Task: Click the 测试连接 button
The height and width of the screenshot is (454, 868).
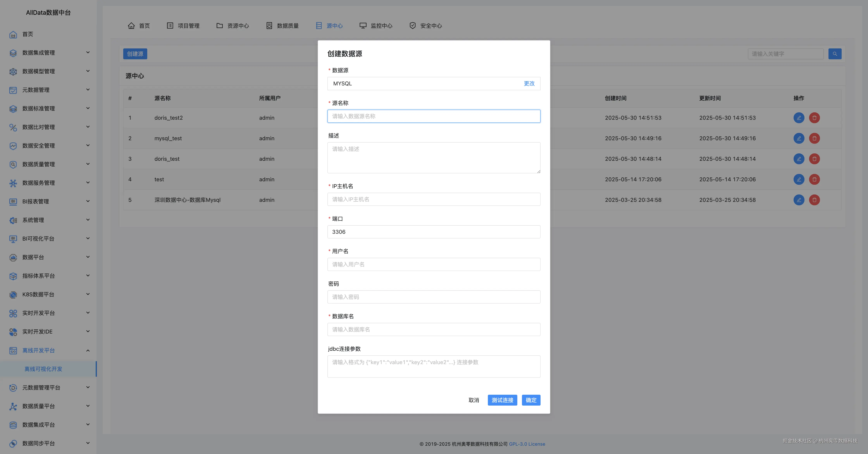Action: click(502, 400)
